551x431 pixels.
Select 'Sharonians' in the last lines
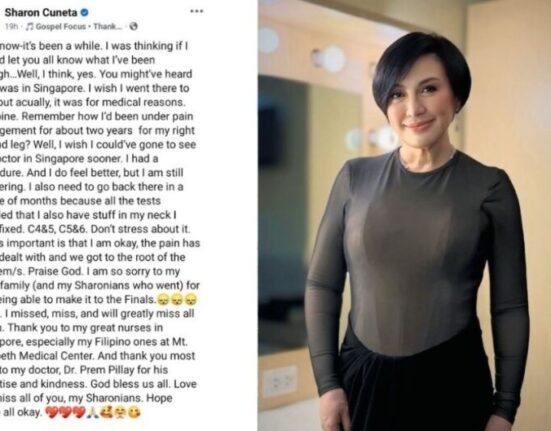pyautogui.click(x=111, y=398)
